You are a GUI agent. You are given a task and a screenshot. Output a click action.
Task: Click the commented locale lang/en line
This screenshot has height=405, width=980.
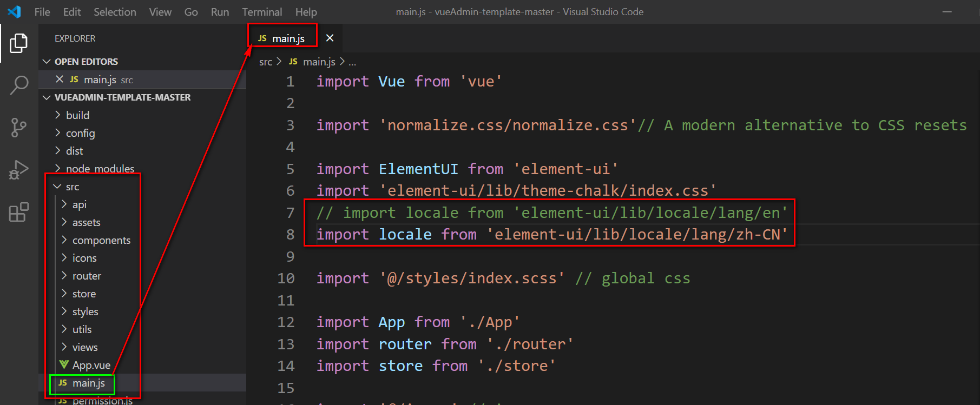point(553,213)
